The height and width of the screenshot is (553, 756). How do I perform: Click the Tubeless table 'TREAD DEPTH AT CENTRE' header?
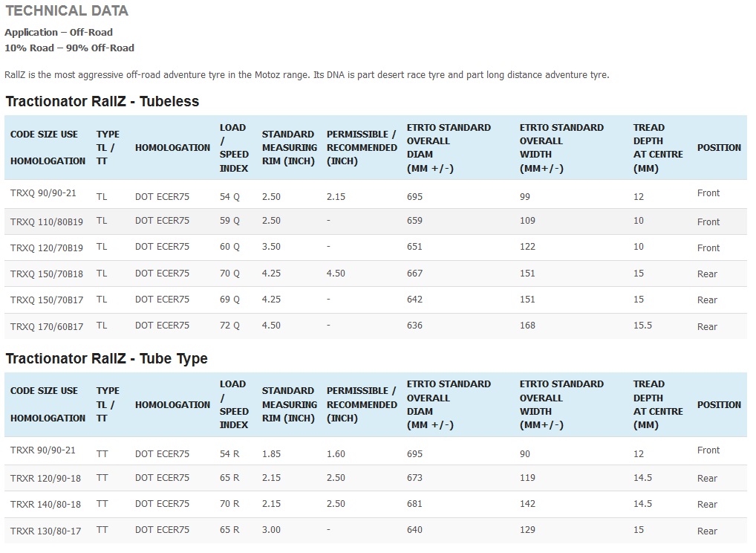pyautogui.click(x=658, y=148)
